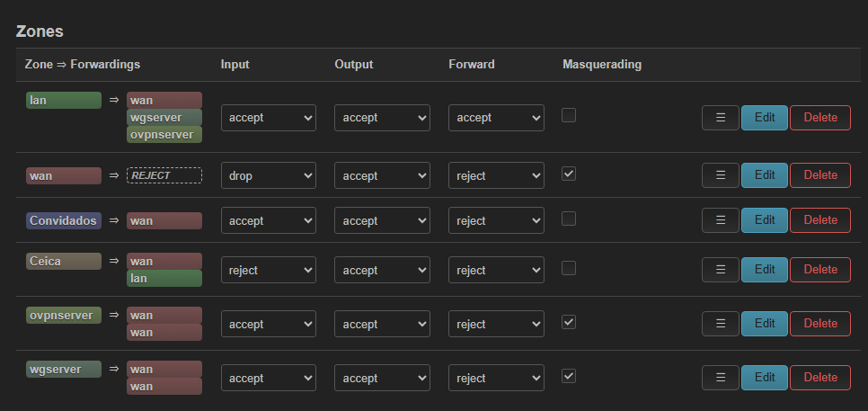Image resolution: width=868 pixels, height=411 pixels.
Task: Delete the Convidados zone
Action: 819,220
